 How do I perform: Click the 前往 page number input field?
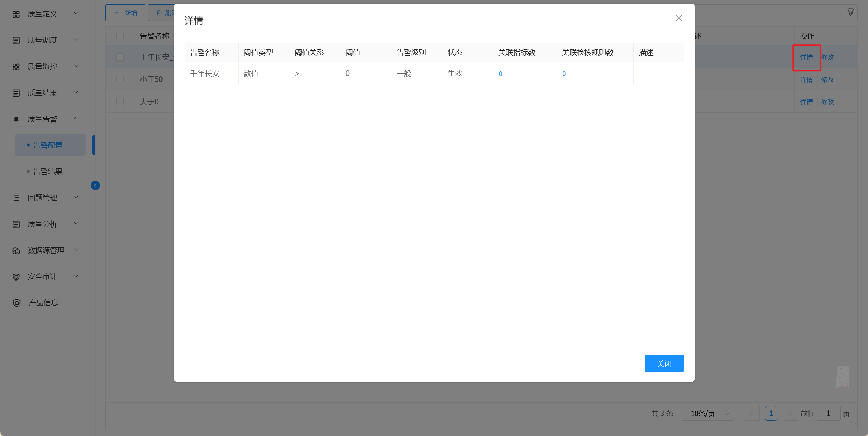pyautogui.click(x=828, y=414)
